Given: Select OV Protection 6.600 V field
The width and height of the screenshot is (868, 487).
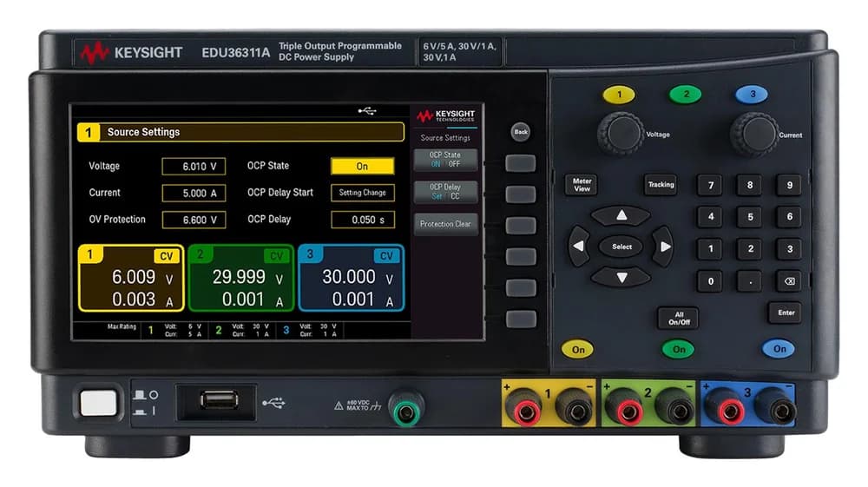Looking at the screenshot, I should (194, 220).
